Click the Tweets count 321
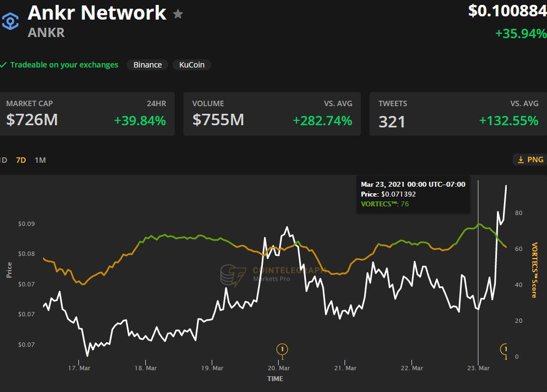This screenshot has height=392, width=547. (x=392, y=122)
